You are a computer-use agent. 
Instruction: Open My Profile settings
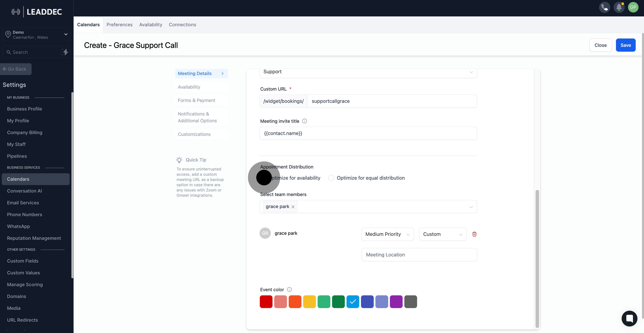(x=18, y=121)
